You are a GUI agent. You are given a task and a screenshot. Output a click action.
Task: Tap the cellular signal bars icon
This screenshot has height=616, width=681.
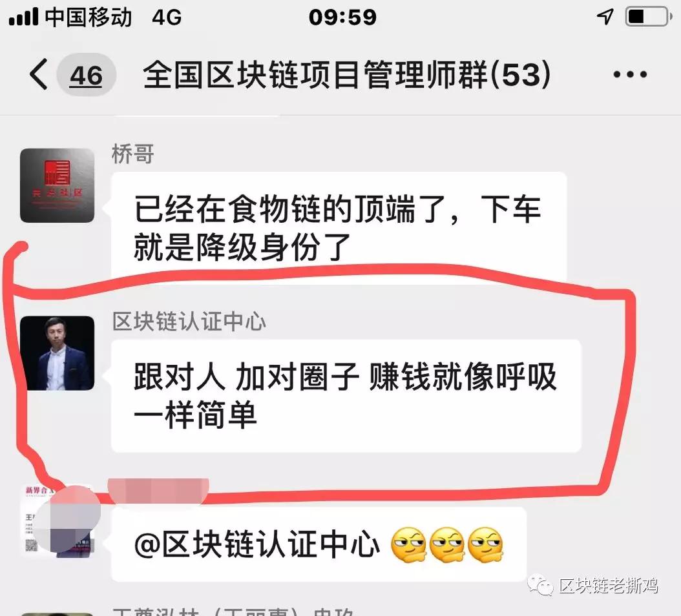click(x=23, y=17)
